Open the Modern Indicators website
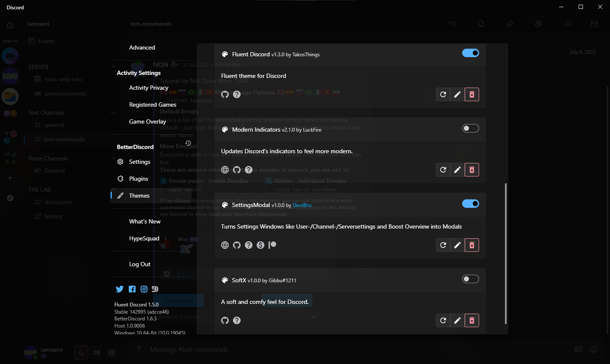The image size is (610, 364). coord(225,169)
